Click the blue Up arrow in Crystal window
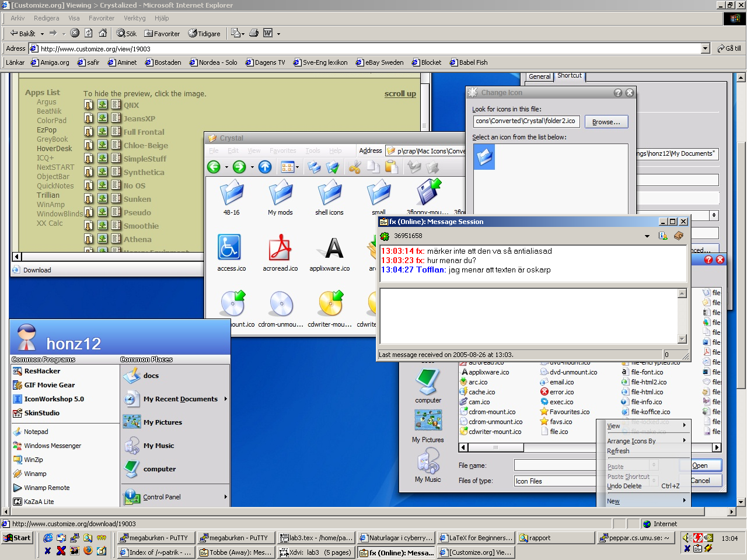Image resolution: width=747 pixels, height=560 pixels. (x=265, y=167)
